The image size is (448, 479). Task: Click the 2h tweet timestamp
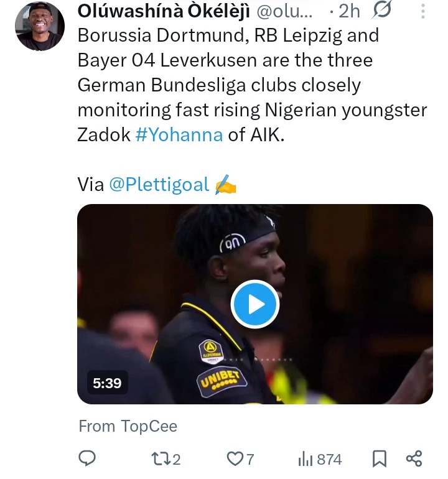(353, 11)
